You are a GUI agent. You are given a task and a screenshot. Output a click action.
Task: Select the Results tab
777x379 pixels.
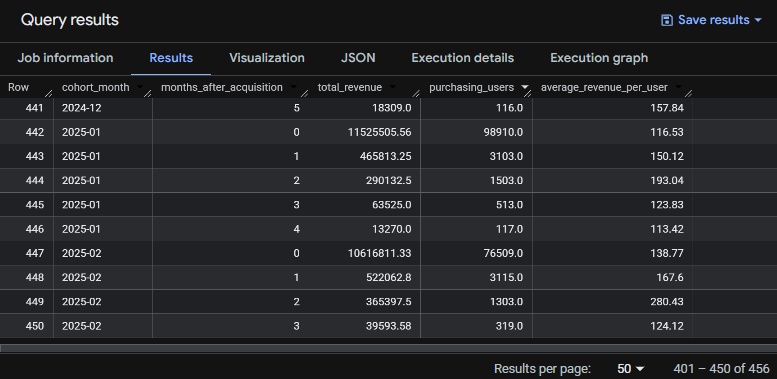[171, 58]
